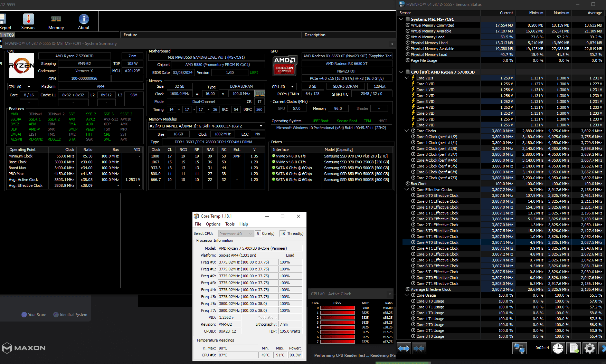Click the Ryzen CPU logo
The height and width of the screenshot is (364, 606).
(21, 65)
